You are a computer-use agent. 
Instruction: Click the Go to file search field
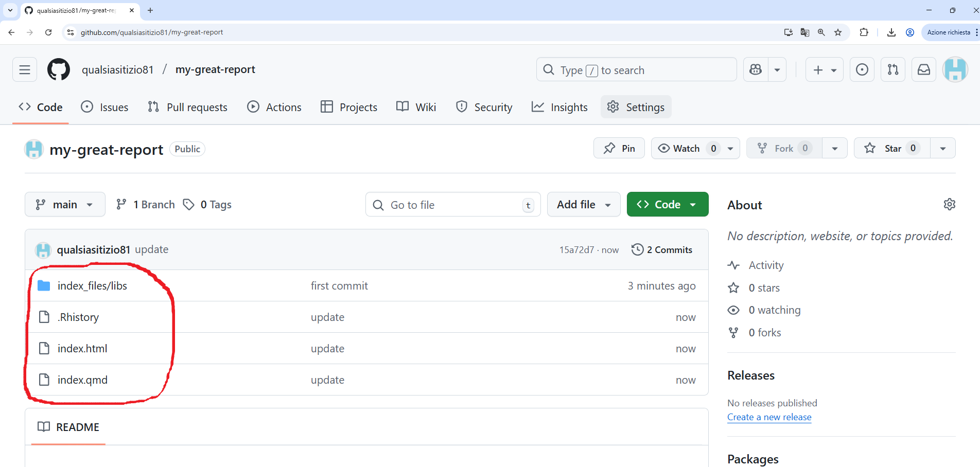tap(452, 204)
